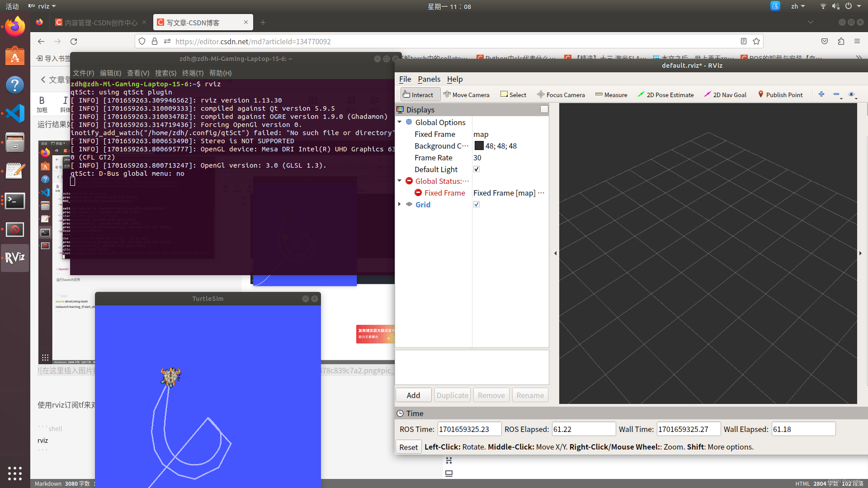Open the system status menu arrow
The image size is (868, 488).
click(859, 6)
